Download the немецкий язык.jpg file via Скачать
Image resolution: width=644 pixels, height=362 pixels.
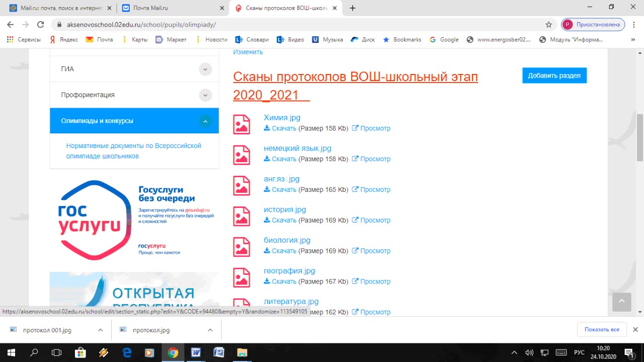coord(280,159)
